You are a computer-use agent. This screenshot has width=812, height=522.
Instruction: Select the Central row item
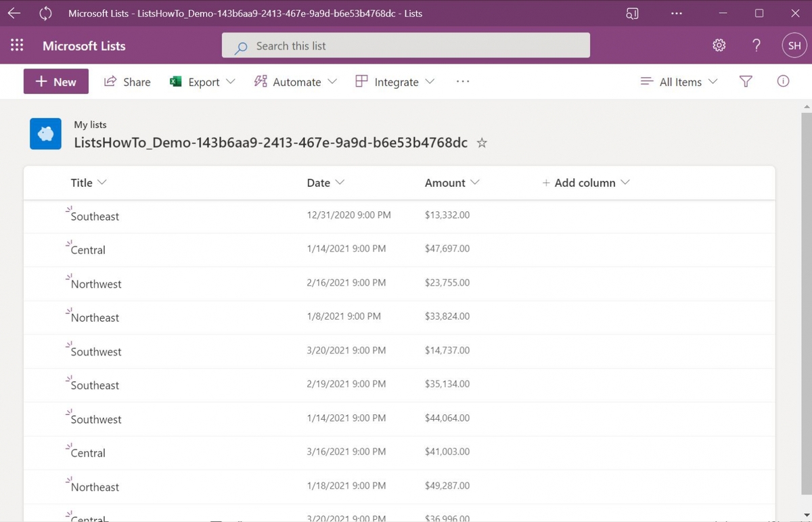(x=88, y=250)
